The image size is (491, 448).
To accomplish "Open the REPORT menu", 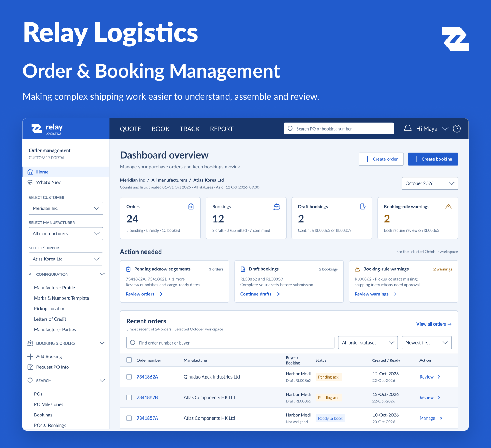I will [222, 129].
